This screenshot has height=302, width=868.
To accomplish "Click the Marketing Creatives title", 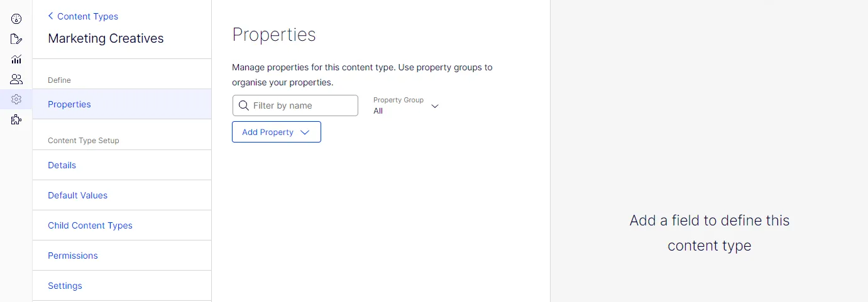I will [106, 38].
